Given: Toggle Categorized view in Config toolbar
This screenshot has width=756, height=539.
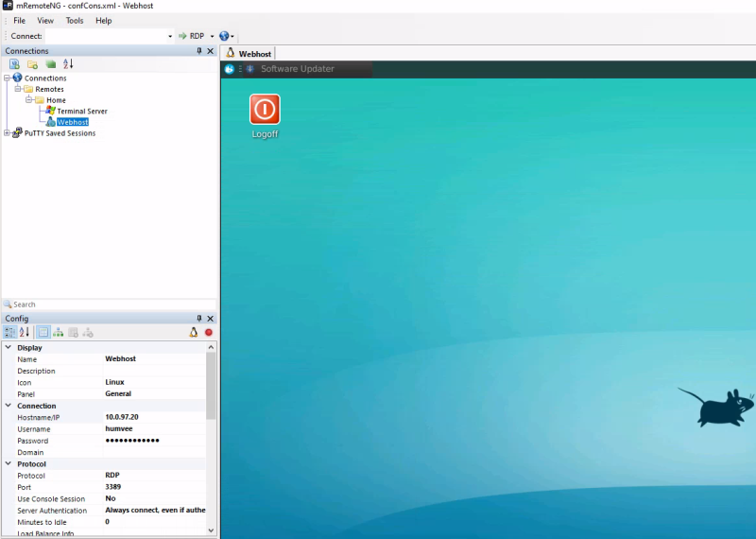Looking at the screenshot, I should (9, 332).
